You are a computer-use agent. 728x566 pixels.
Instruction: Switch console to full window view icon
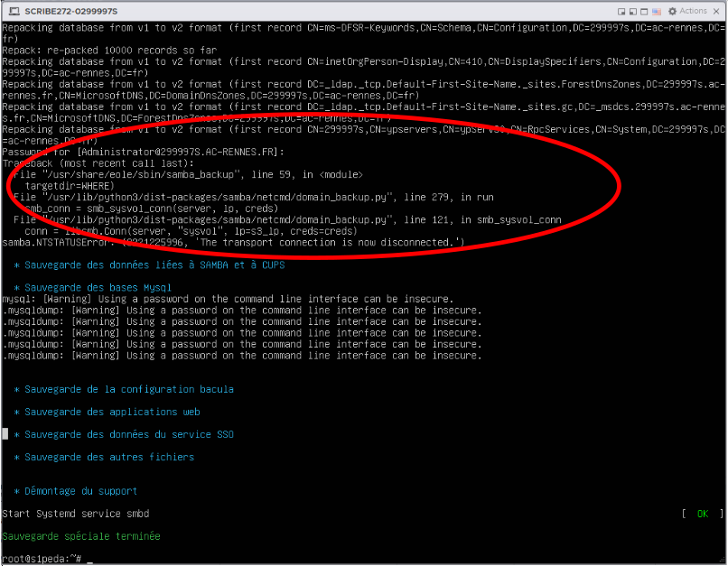tap(644, 12)
